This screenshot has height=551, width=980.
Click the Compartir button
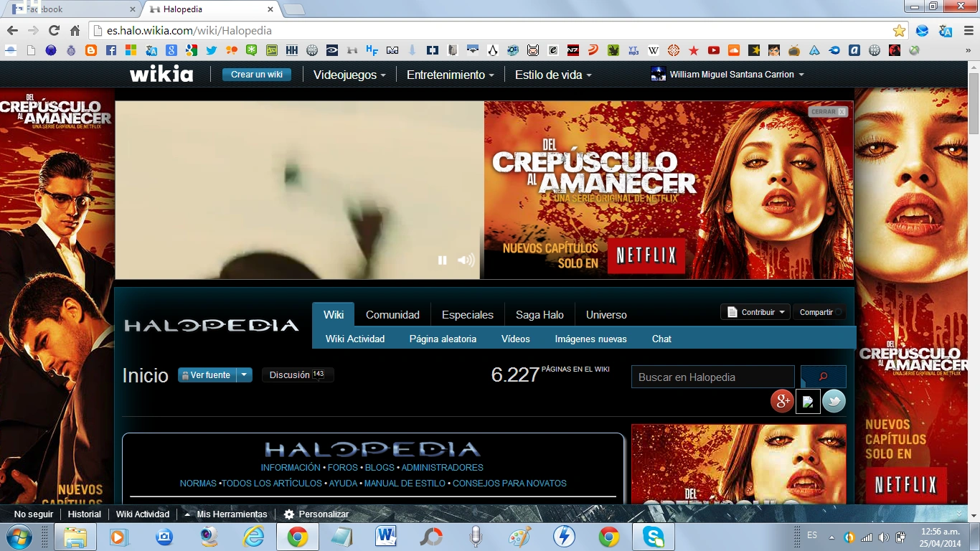[x=819, y=312]
